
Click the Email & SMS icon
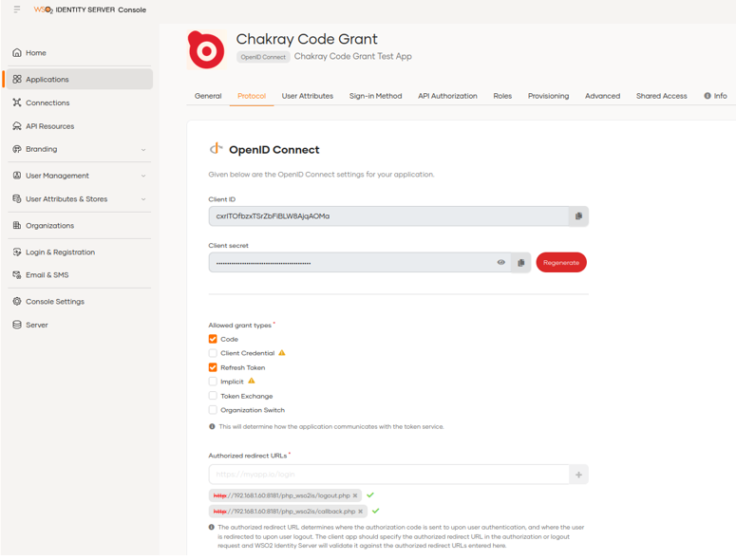(17, 275)
